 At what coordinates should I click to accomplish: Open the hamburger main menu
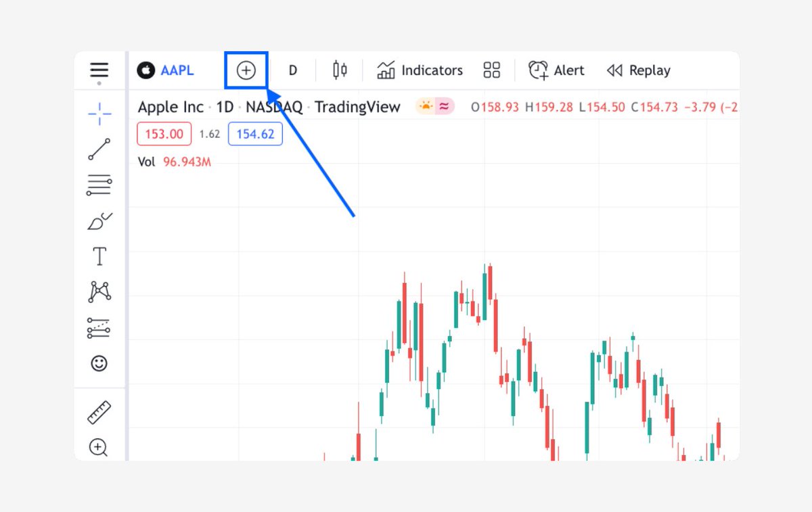99,70
